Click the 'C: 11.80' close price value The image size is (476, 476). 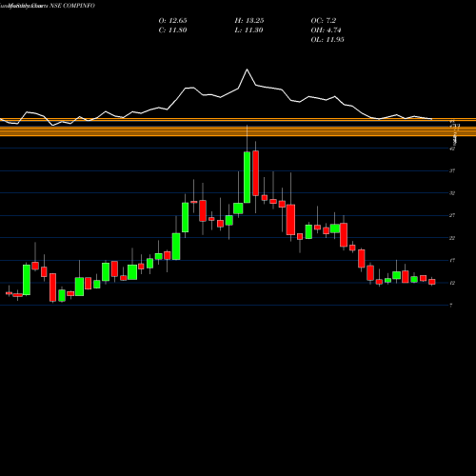[172, 30]
